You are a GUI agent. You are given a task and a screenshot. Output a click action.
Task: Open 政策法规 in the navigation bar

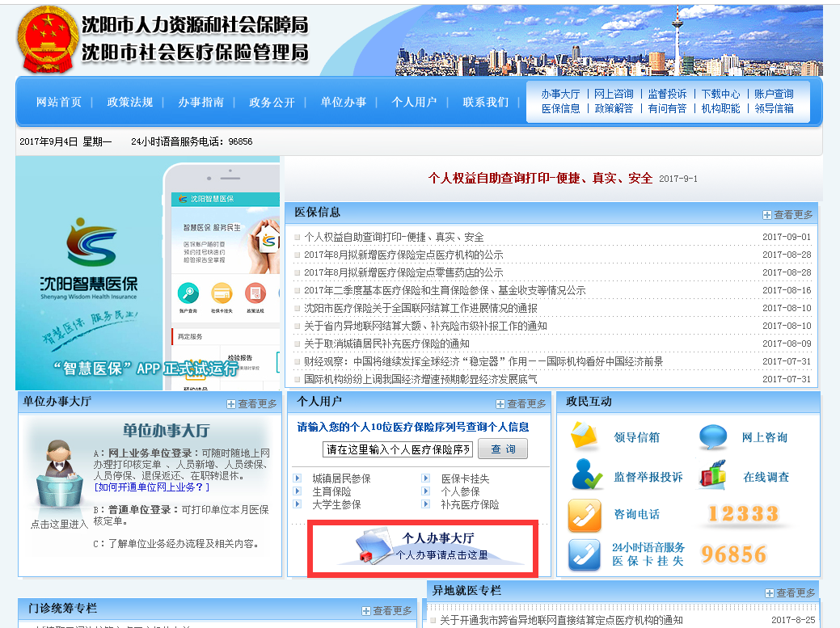[x=129, y=102]
